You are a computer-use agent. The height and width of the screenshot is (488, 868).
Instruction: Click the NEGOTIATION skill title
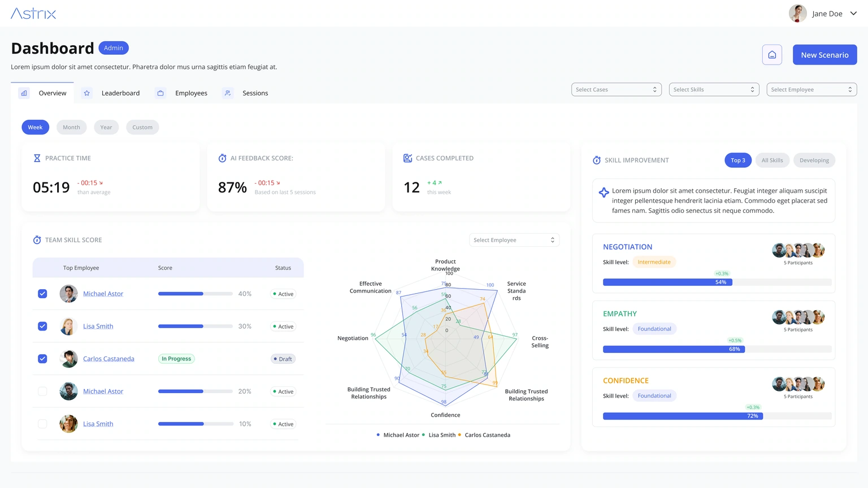pos(627,247)
